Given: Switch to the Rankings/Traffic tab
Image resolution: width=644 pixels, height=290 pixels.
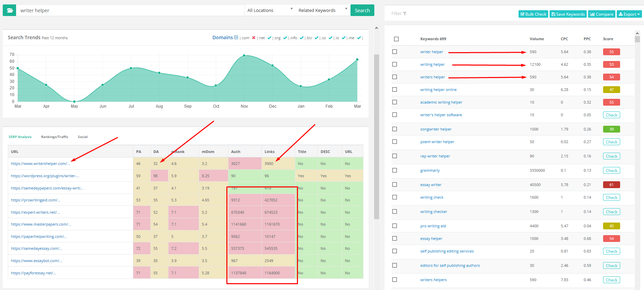Looking at the screenshot, I should click(55, 137).
